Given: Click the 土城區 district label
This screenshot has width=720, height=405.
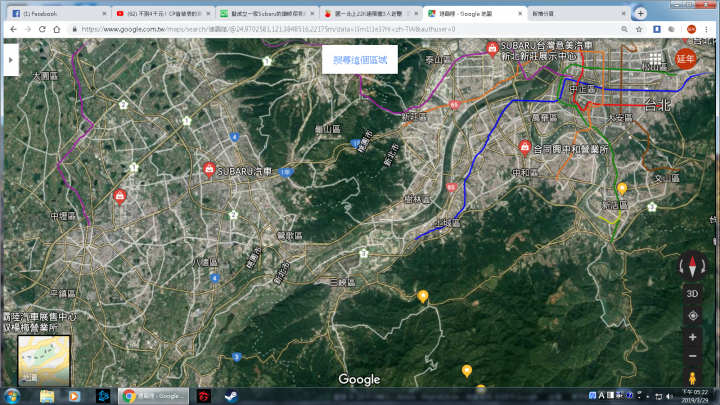Looking at the screenshot, I should pos(448,223).
